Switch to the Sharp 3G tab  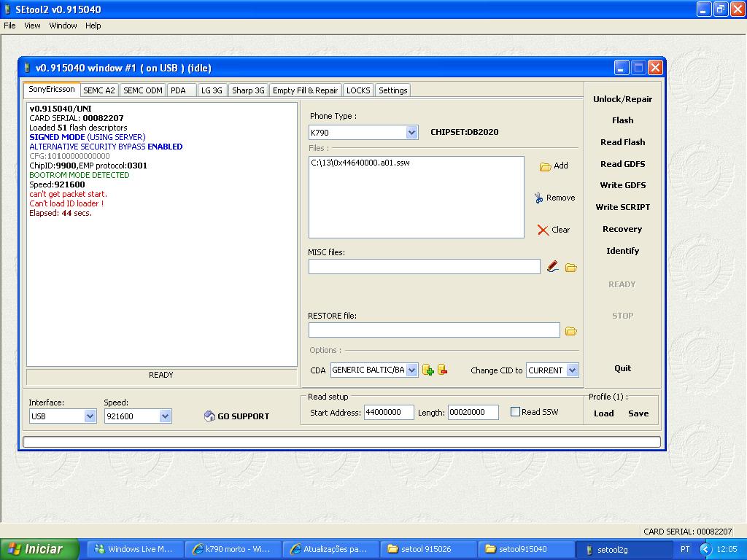(248, 90)
